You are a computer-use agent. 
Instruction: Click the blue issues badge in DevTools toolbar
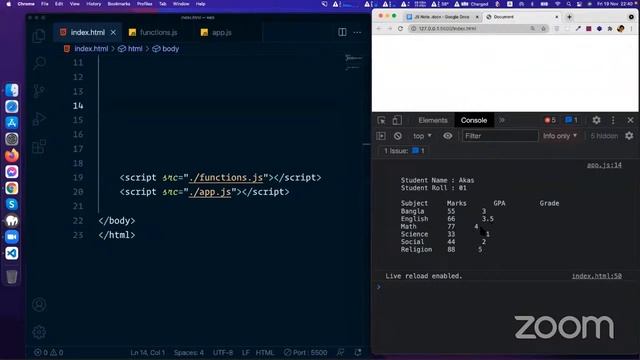point(571,120)
